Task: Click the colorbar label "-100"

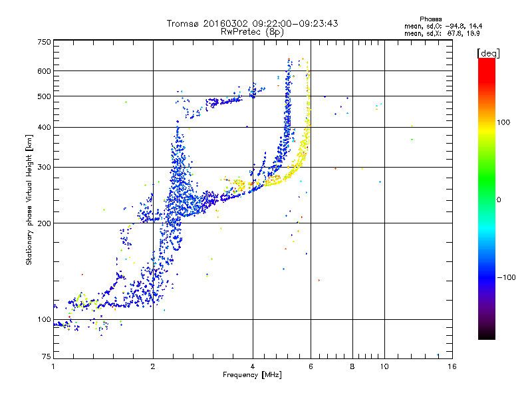Action: 507,277
